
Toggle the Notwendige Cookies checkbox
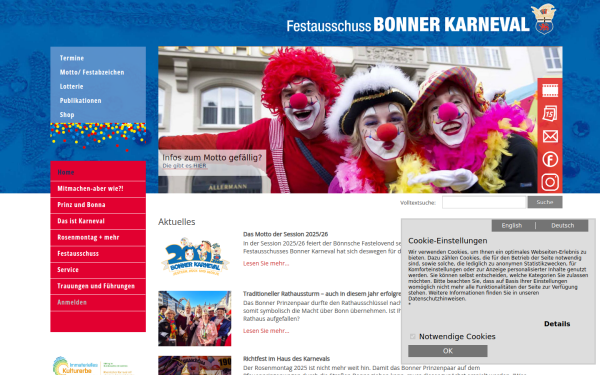point(412,336)
